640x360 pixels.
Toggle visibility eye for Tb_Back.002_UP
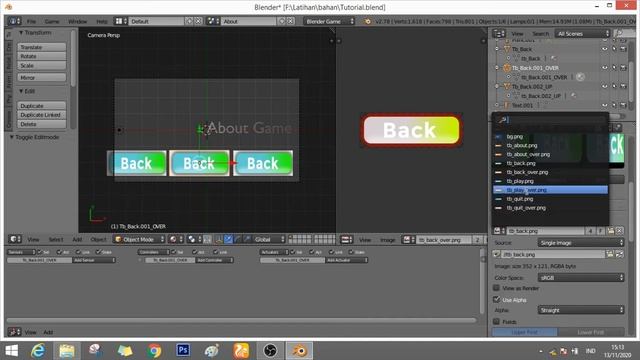coord(604,86)
